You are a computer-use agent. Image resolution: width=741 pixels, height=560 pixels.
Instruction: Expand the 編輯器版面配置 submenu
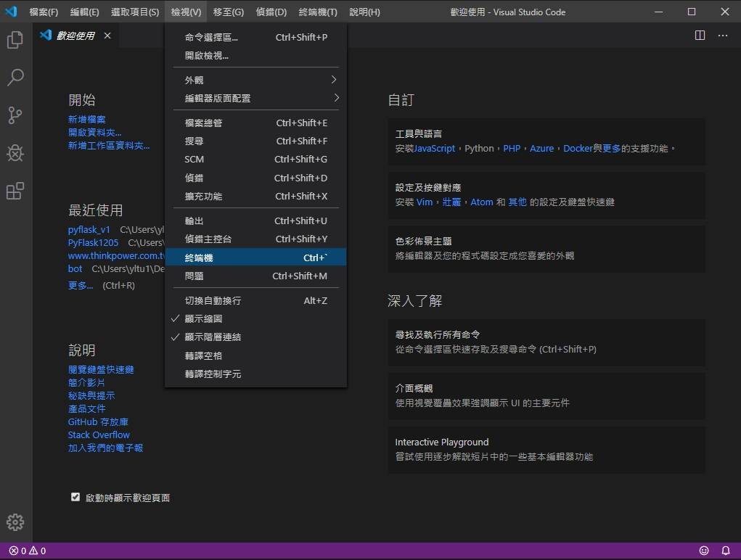click(255, 98)
